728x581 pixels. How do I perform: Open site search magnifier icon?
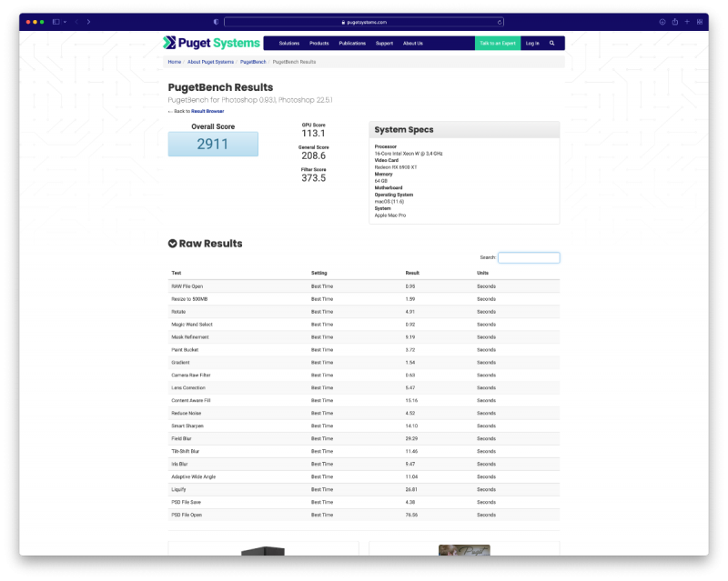[x=552, y=43]
